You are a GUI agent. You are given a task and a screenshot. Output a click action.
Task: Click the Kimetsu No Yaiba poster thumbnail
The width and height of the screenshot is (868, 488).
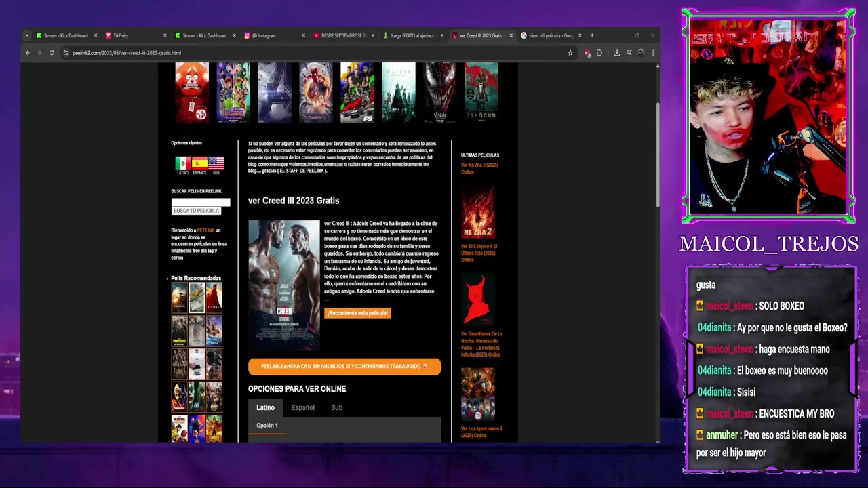478,394
